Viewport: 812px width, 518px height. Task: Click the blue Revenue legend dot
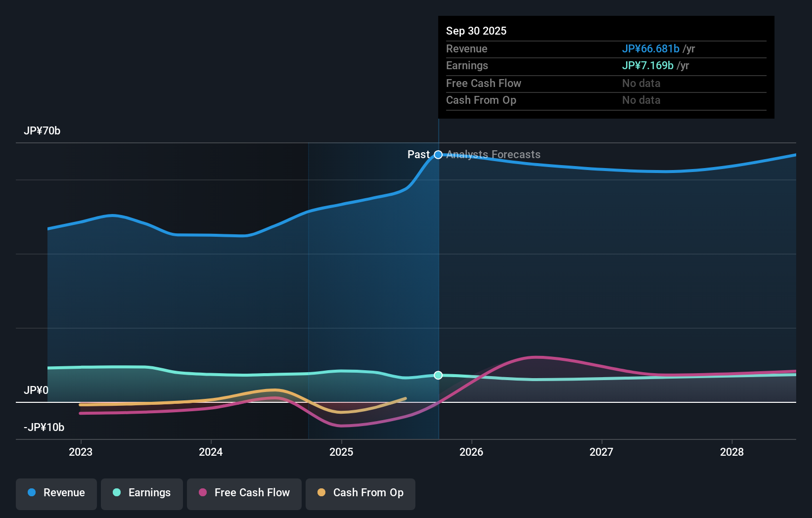pos(32,493)
